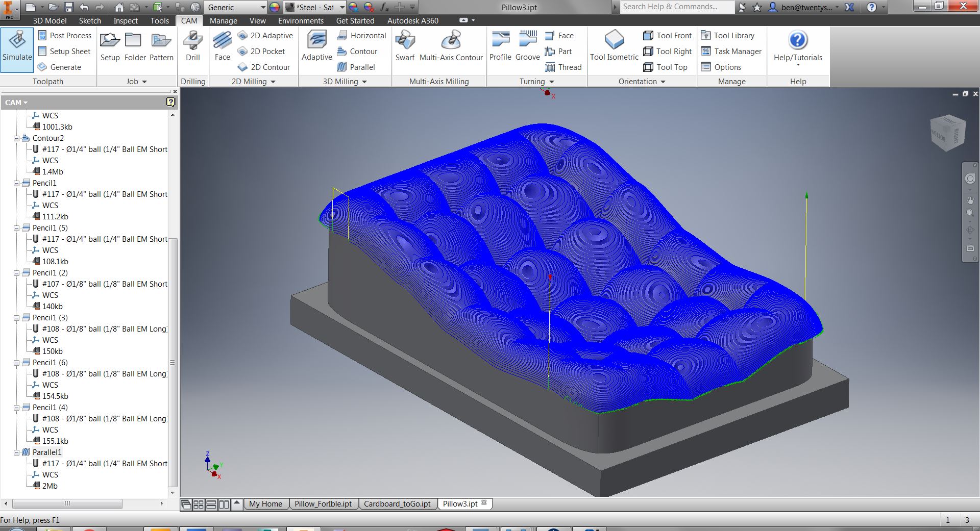This screenshot has height=531, width=980.
Task: Click the browser horizontal scrollbar thumb
Action: click(67, 504)
